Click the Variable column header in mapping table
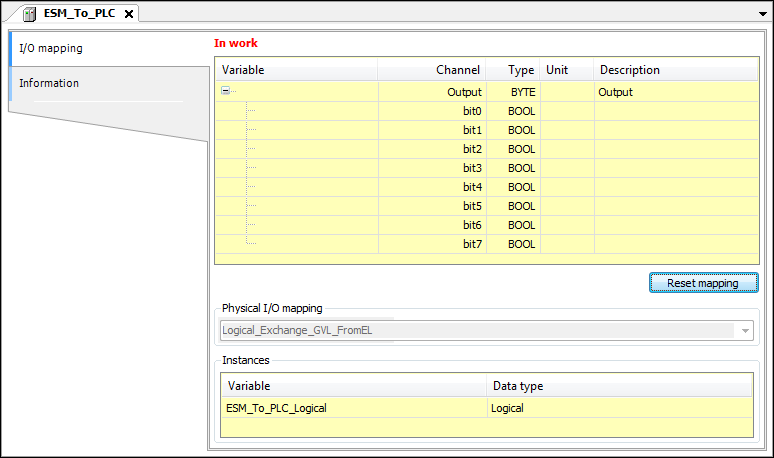 [x=297, y=70]
